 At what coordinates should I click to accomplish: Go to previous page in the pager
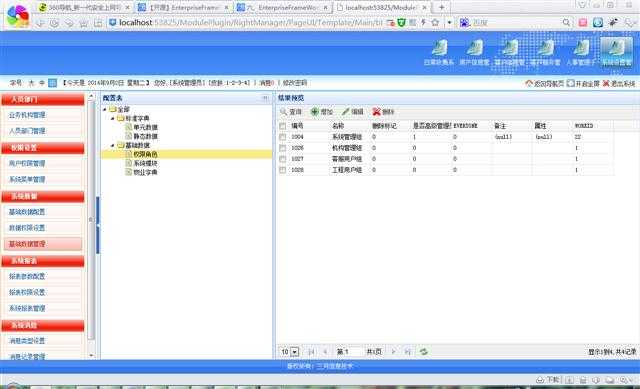[325, 351]
